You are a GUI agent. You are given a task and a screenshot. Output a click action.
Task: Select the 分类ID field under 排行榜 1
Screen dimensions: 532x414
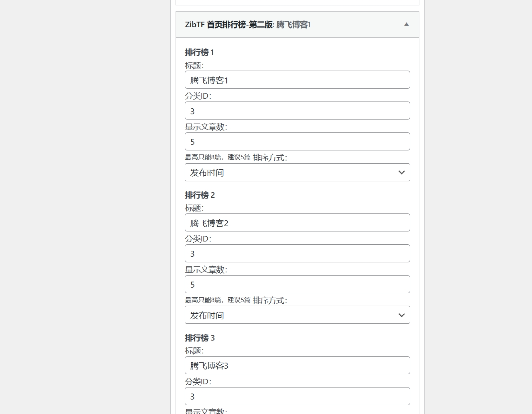click(x=297, y=110)
